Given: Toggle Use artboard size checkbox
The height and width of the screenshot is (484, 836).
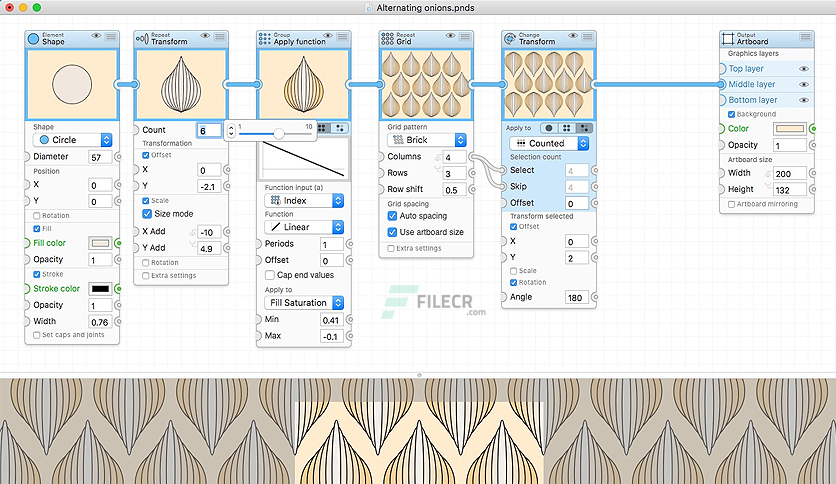Looking at the screenshot, I should point(392,232).
